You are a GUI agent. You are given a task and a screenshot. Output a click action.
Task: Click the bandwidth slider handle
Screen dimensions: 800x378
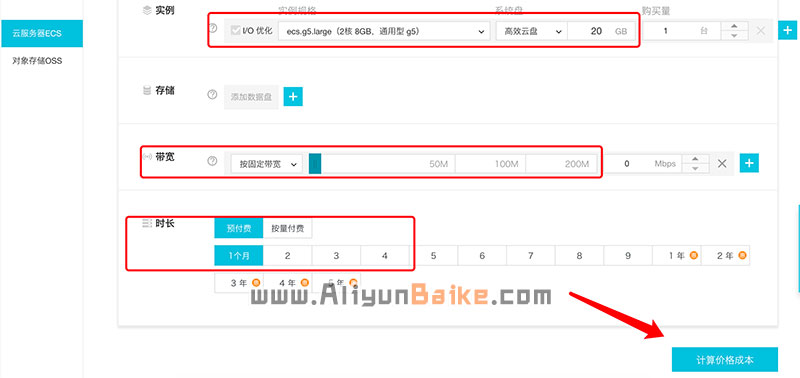tap(315, 164)
